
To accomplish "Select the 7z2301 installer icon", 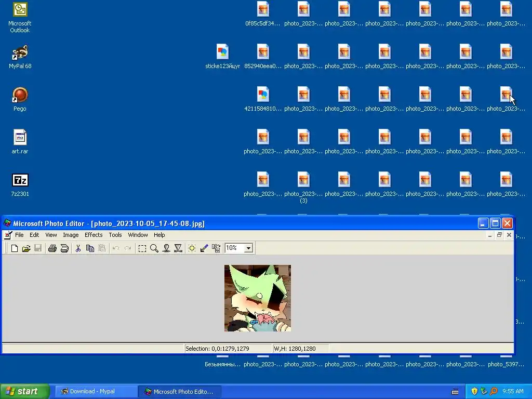I will tap(20, 185).
